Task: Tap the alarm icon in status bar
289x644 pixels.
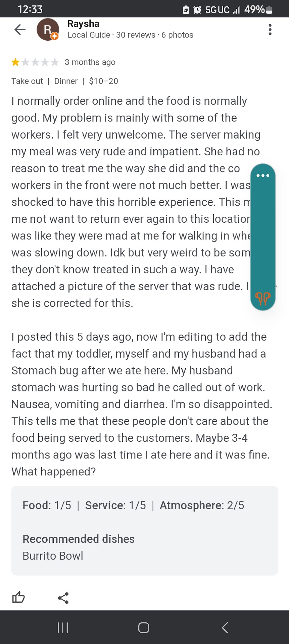Action: tap(197, 10)
